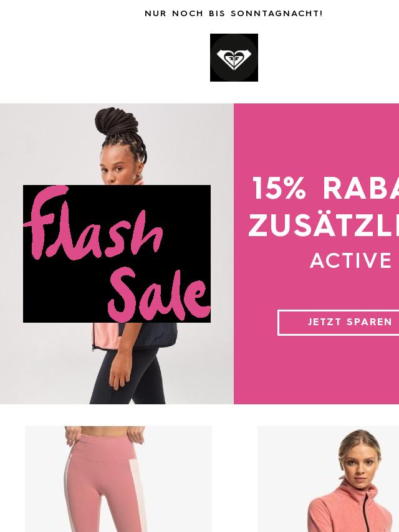Click the model's braided hair bun
Image resolution: width=399 pixels, height=532 pixels.
pyautogui.click(x=117, y=125)
